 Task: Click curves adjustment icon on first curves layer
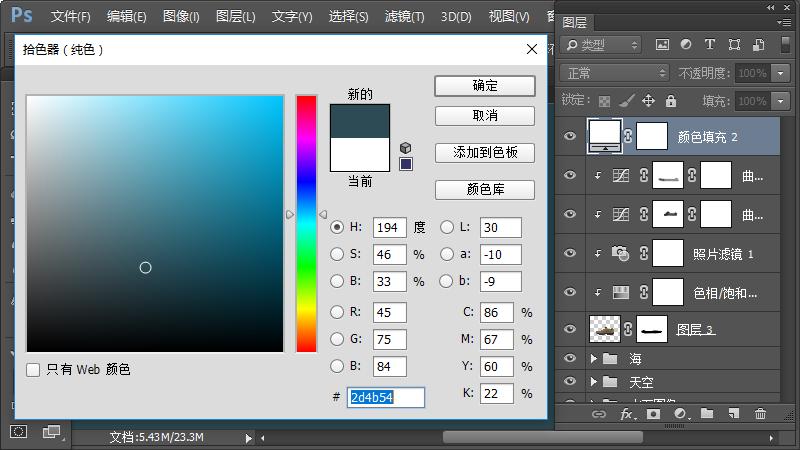tap(620, 176)
